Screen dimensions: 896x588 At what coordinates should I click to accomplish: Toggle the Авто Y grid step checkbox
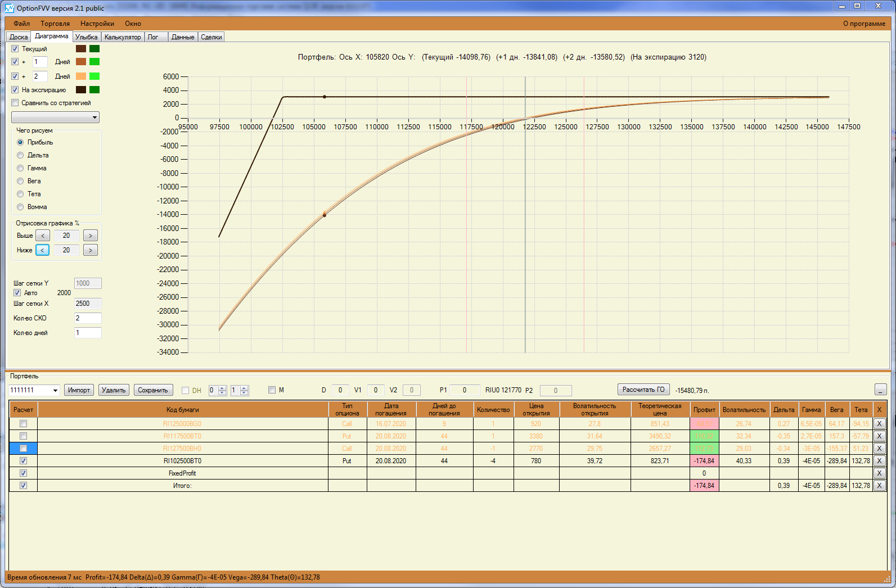click(17, 293)
